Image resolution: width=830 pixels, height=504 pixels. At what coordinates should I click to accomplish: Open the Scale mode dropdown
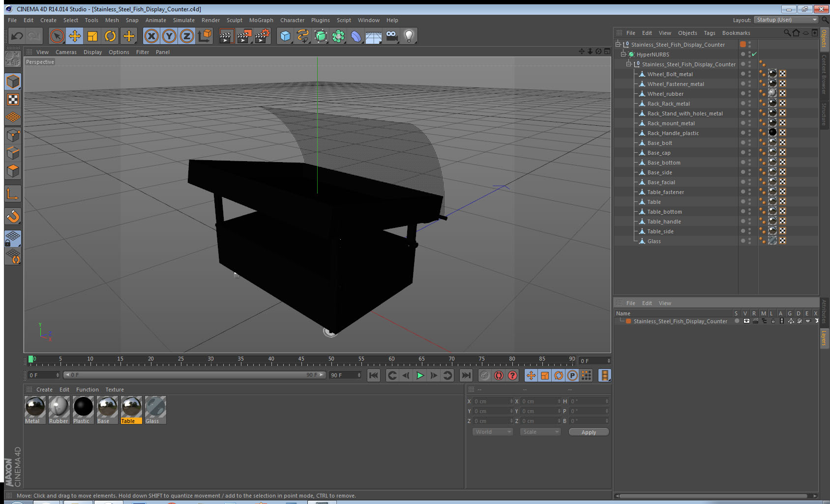[540, 432]
